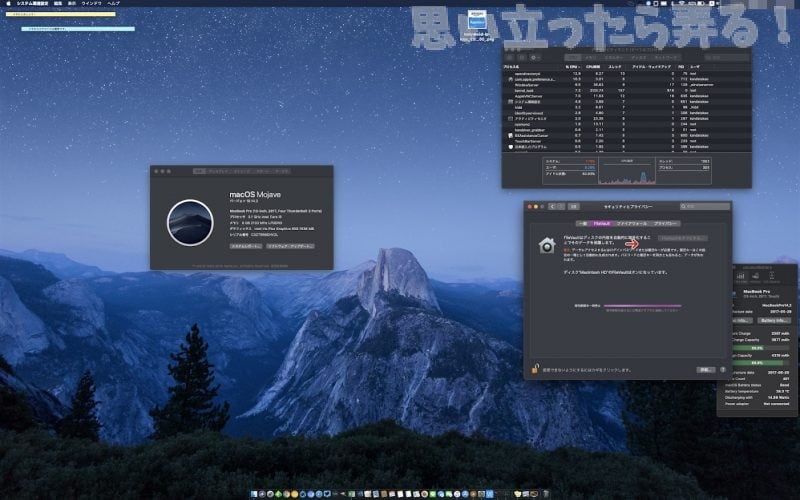Click the 詳細 button in Security preferences

point(706,369)
